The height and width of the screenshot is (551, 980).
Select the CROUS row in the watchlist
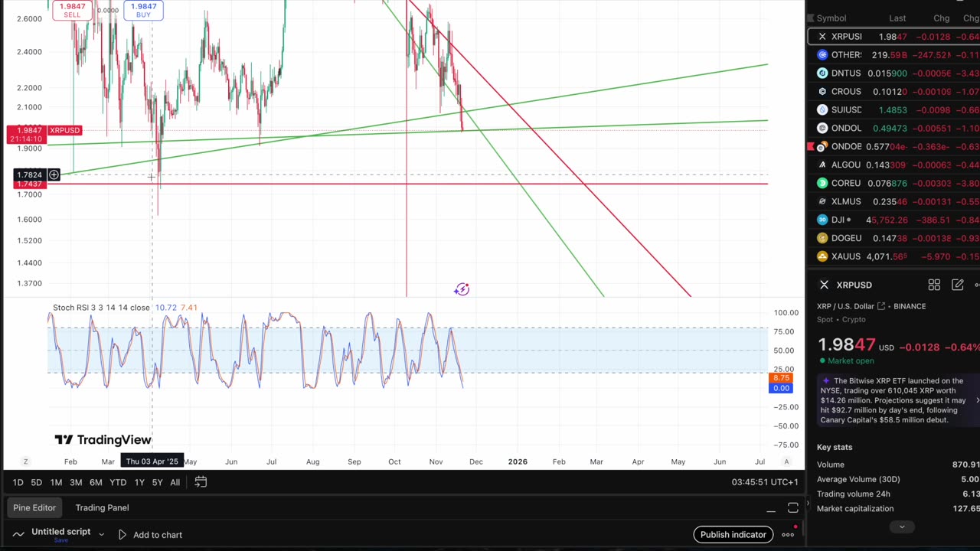pyautogui.click(x=893, y=92)
